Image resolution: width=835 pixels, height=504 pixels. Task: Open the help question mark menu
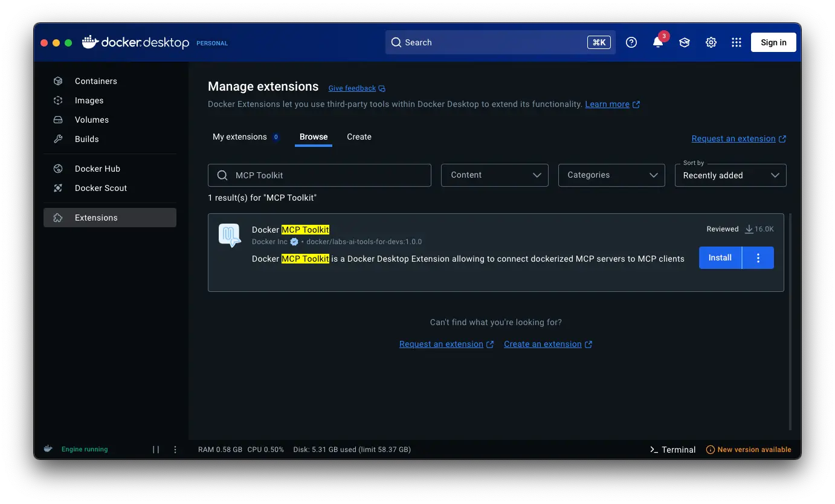click(631, 42)
